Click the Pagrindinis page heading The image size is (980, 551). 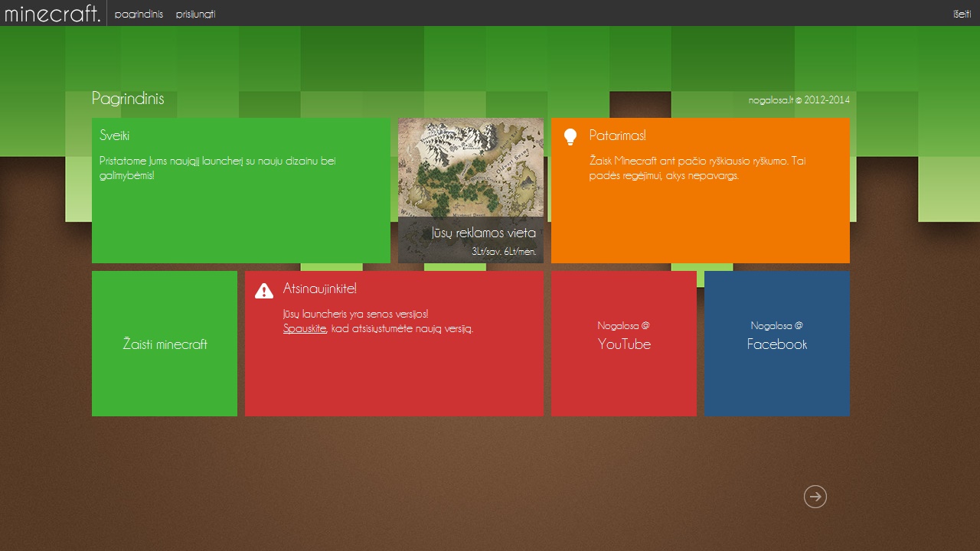click(x=128, y=99)
